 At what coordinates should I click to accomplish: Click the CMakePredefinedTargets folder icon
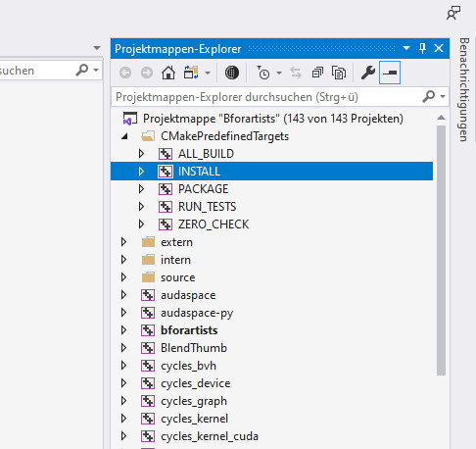tap(148, 136)
